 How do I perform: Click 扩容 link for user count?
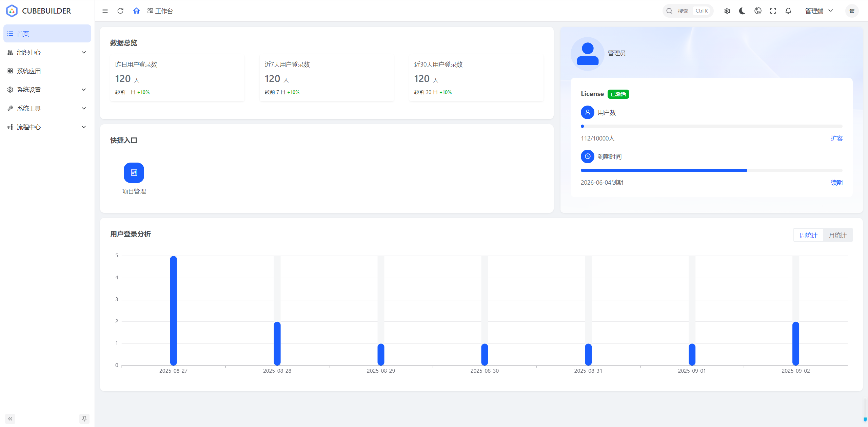[x=836, y=138]
